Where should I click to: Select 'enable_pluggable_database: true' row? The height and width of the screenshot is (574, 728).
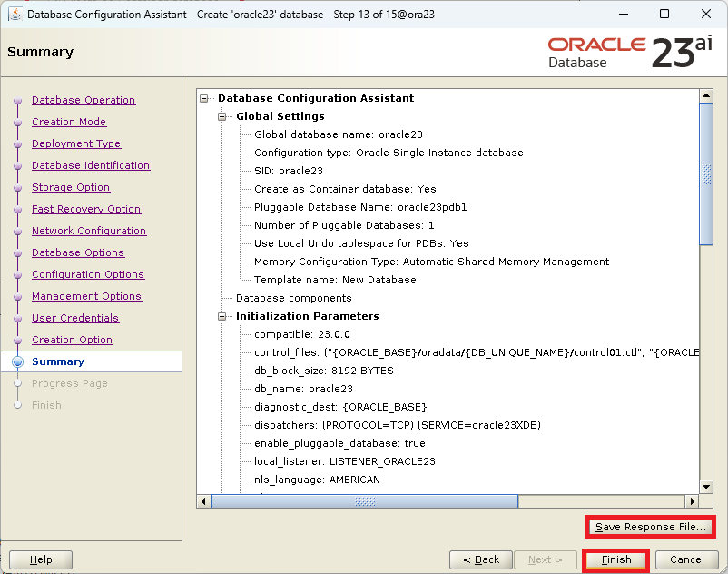coord(339,443)
